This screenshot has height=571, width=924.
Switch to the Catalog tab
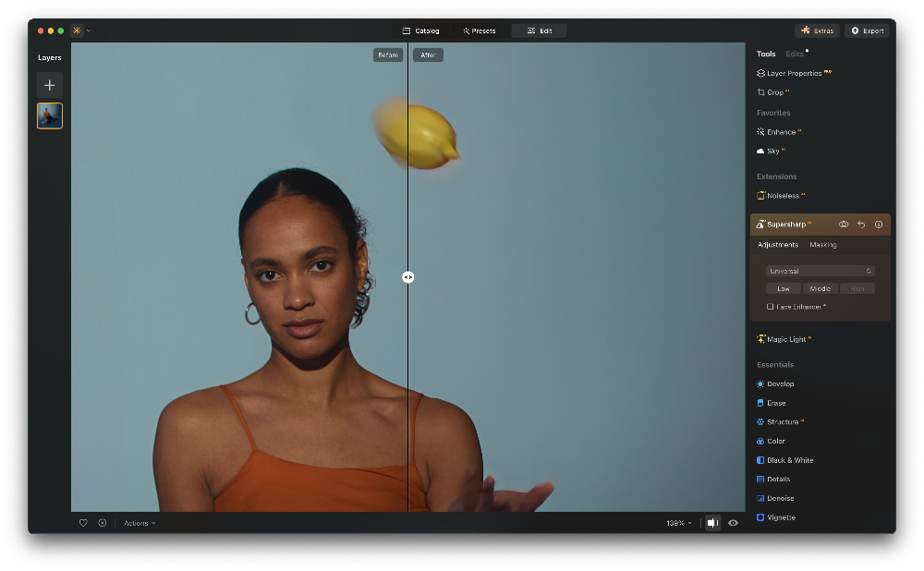coord(420,30)
